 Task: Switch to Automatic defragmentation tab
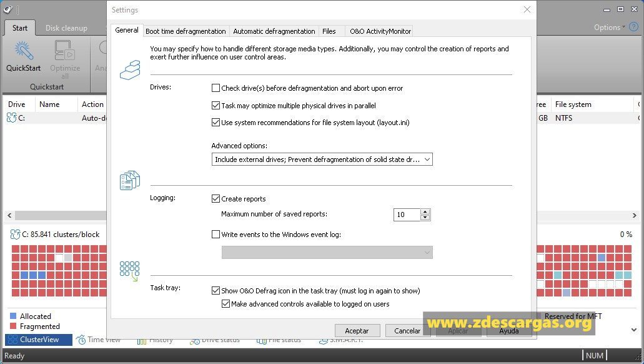[274, 31]
